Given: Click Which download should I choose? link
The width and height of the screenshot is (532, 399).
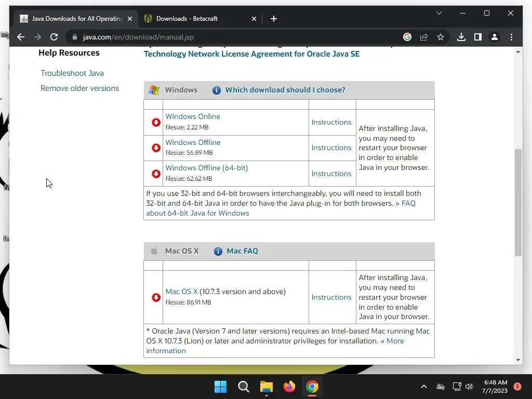Looking at the screenshot, I should pyautogui.click(x=285, y=90).
